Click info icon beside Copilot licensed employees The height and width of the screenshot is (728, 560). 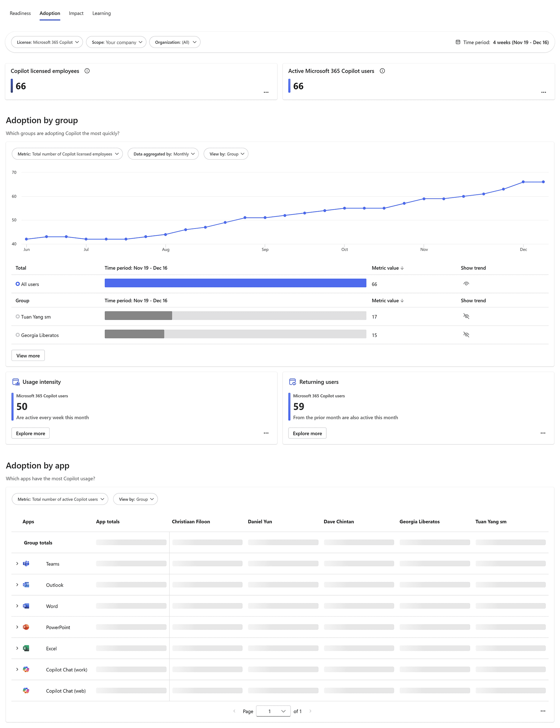tap(87, 71)
